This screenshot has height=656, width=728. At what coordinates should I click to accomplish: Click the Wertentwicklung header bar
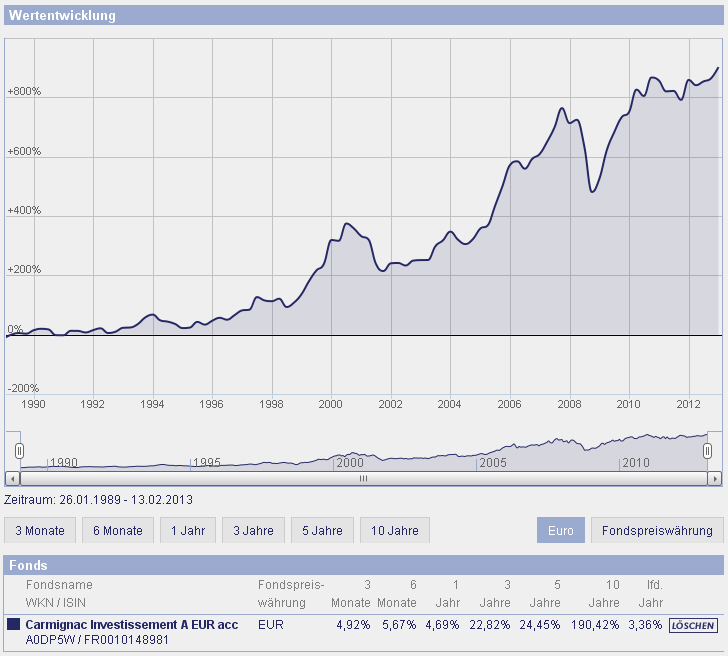tap(364, 15)
